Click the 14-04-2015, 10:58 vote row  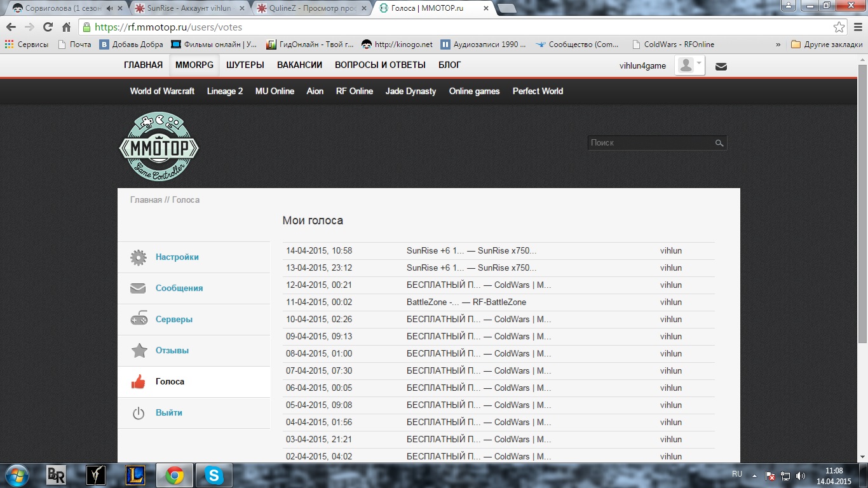point(499,251)
